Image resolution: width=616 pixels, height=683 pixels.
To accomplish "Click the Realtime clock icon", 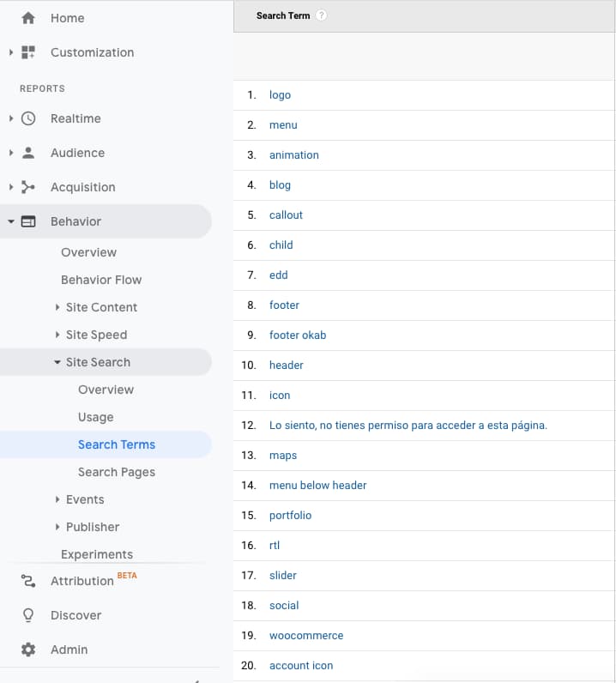I will click(x=28, y=118).
